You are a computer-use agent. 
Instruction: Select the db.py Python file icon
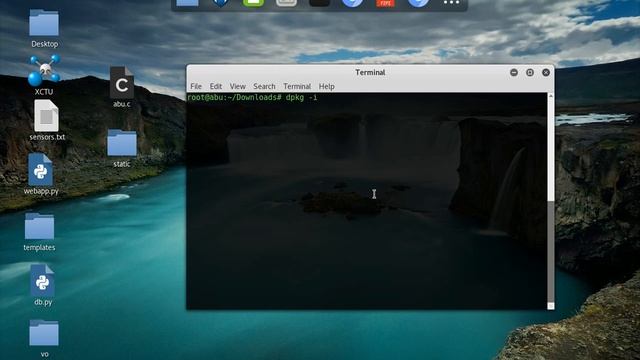click(x=42, y=280)
